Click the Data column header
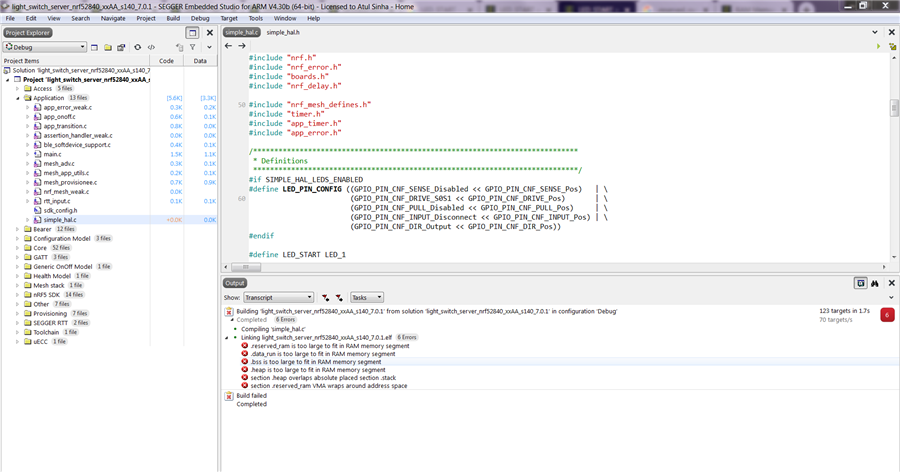 pos(200,60)
